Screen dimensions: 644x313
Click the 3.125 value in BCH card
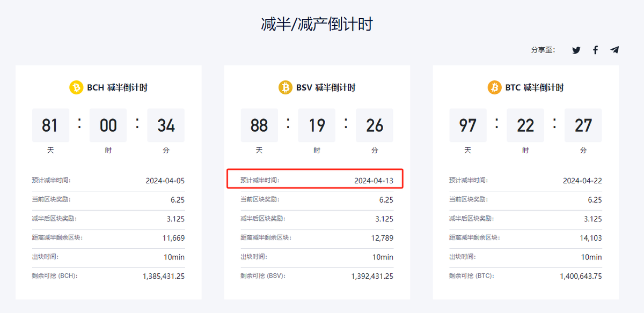pos(175,219)
